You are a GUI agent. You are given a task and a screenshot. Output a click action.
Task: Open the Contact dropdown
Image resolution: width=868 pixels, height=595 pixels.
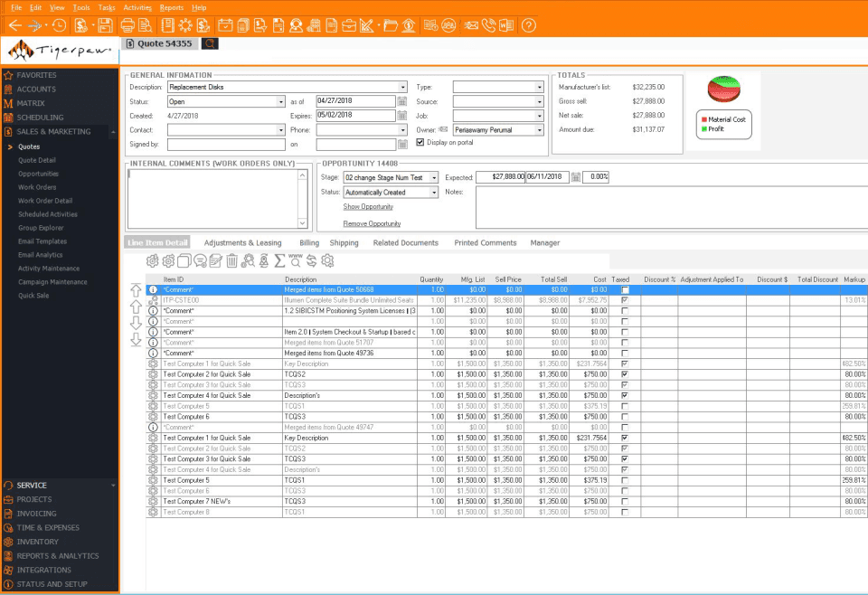(280, 130)
